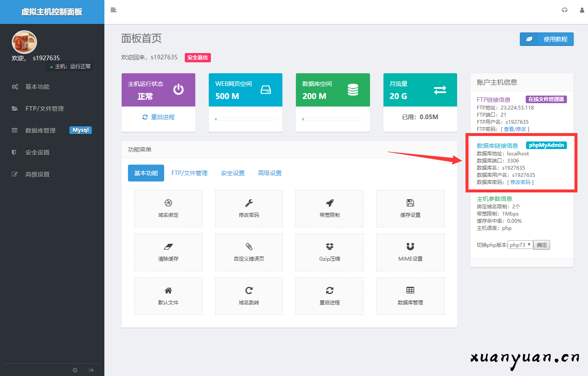
Task: Open the 使用教程 button
Action: pyautogui.click(x=547, y=39)
